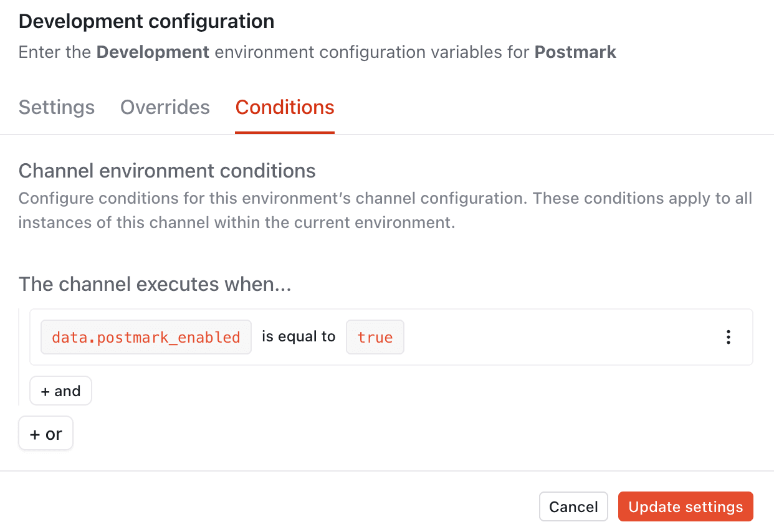Add an AND condition
The width and height of the screenshot is (774, 532).
60,391
